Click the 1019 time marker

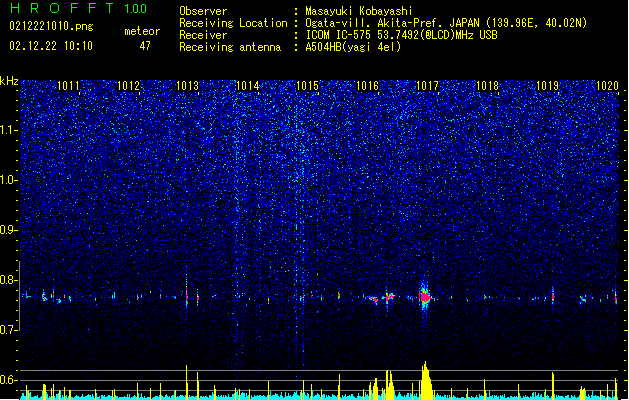click(x=548, y=86)
